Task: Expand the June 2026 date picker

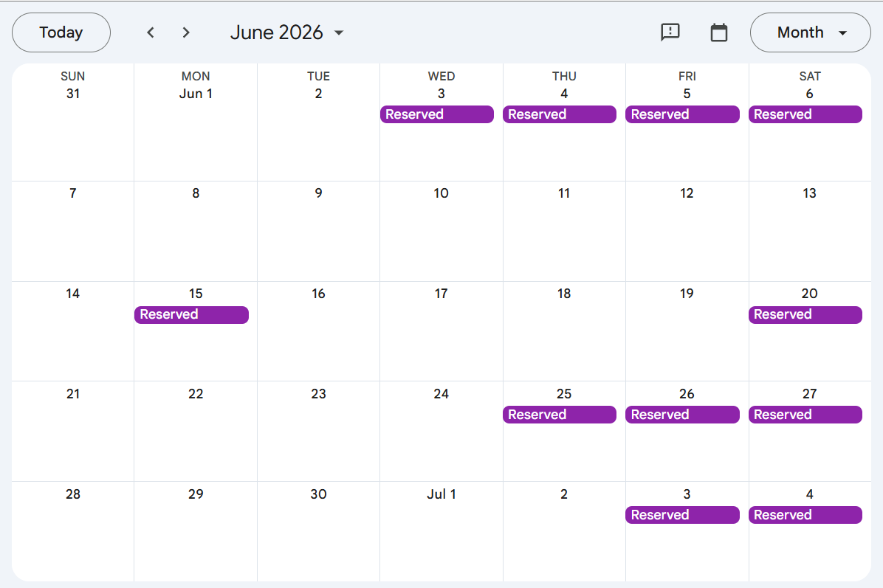Action: click(287, 32)
